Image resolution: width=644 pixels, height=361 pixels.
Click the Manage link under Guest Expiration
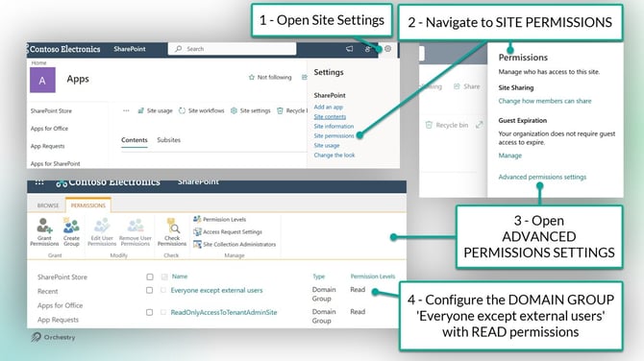click(510, 156)
